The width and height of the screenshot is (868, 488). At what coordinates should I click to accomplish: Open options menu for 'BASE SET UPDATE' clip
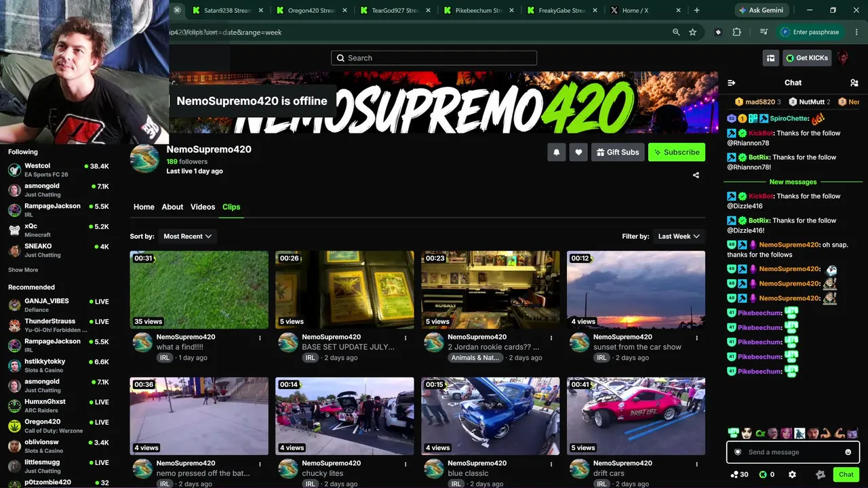click(x=406, y=338)
